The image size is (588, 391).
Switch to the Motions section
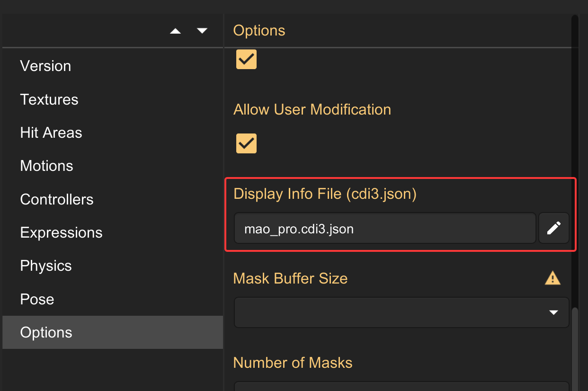[47, 166]
